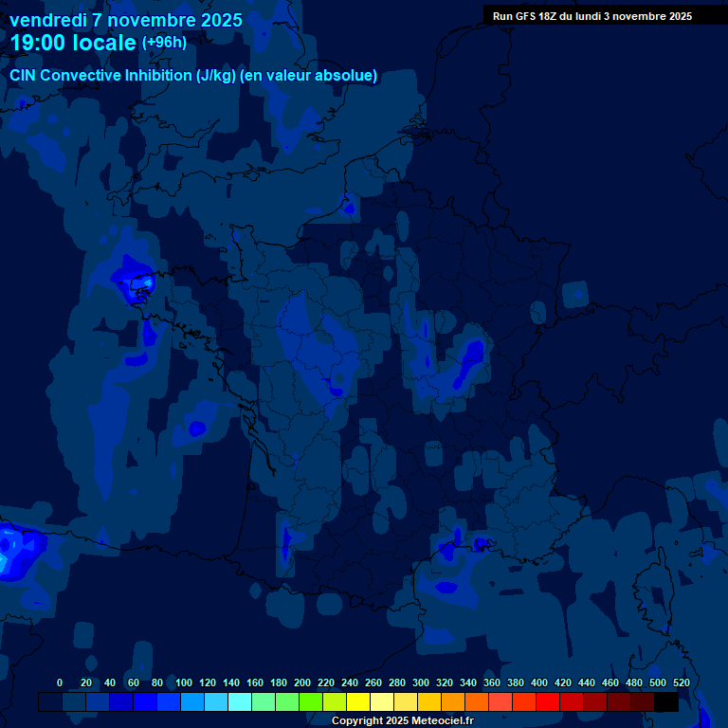Screen dimensions: 728x728
Task: Click the red 400 J/kg legend swatch
Action: 548,701
